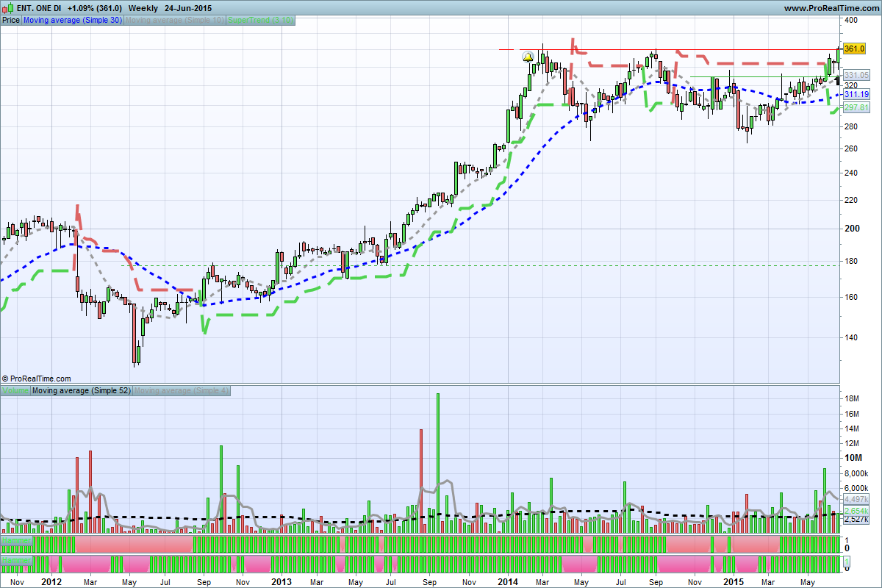Click the 400 price axis label
Screen dimensions: 882x588
(851, 20)
